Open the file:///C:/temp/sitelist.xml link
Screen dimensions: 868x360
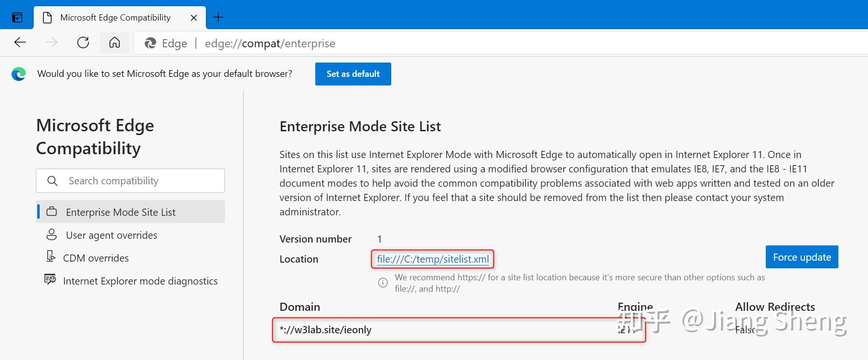pos(433,259)
